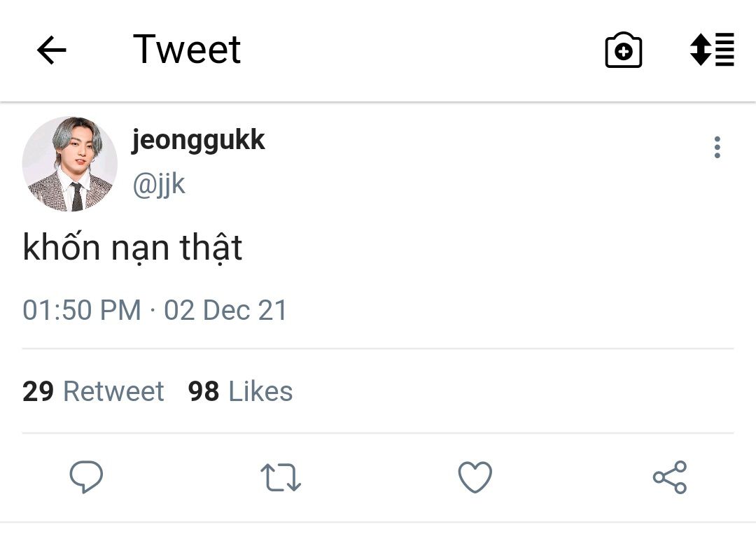756x534 pixels.
Task: Click the 02 Dec 21 date
Action: coord(225,310)
